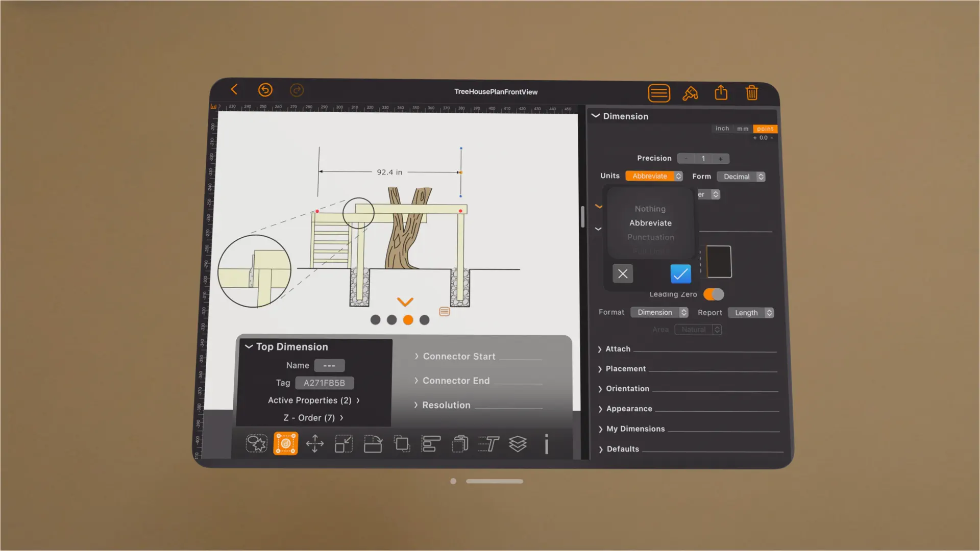Open the text tool

click(488, 444)
